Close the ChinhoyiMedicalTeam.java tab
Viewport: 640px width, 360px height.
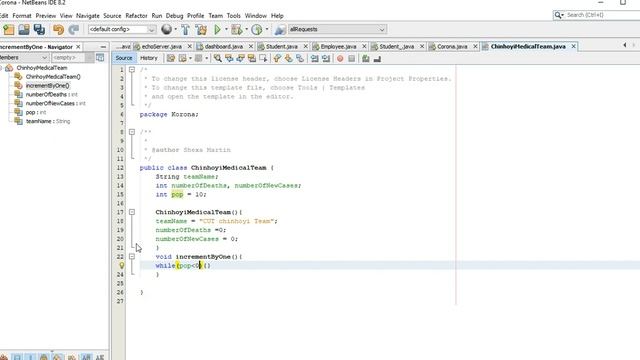coord(573,47)
